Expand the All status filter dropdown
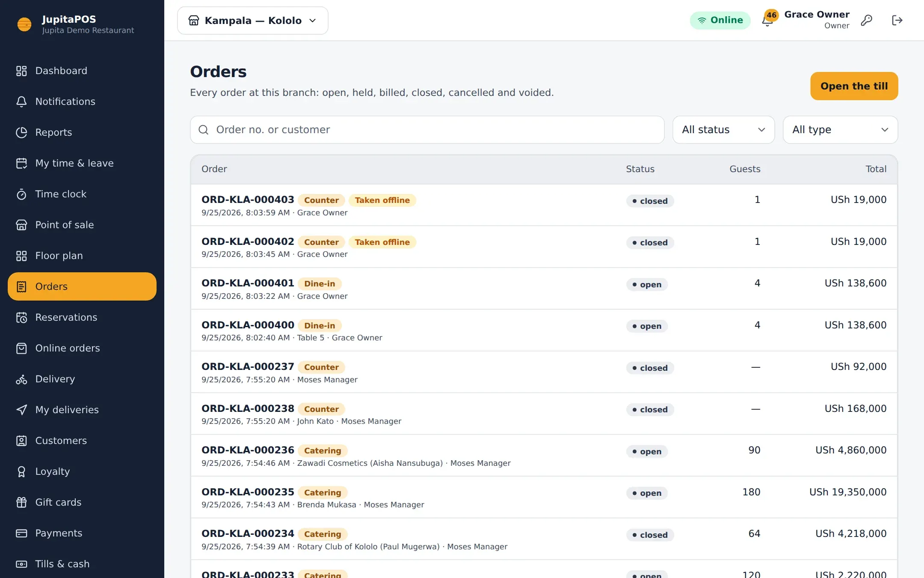 click(723, 130)
